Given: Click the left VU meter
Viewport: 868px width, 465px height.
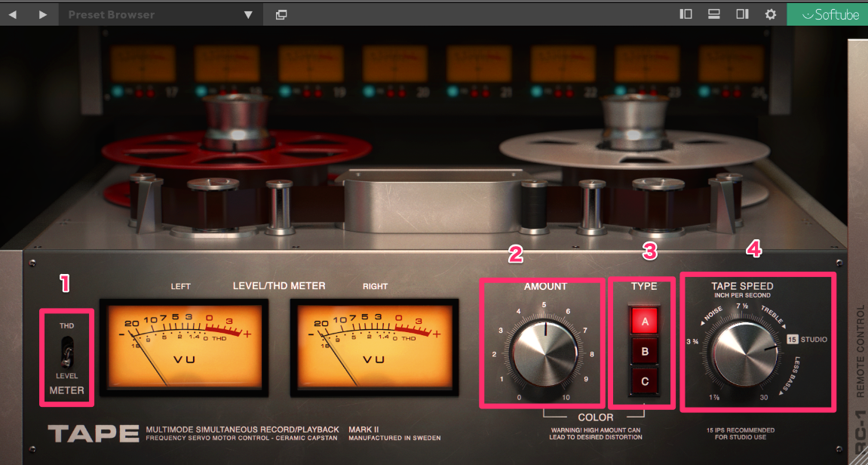Looking at the screenshot, I should (183, 346).
